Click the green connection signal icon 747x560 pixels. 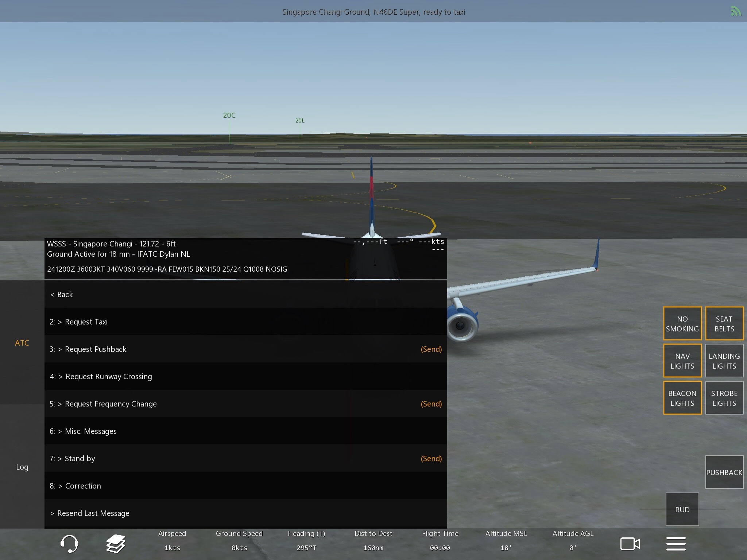736,12
